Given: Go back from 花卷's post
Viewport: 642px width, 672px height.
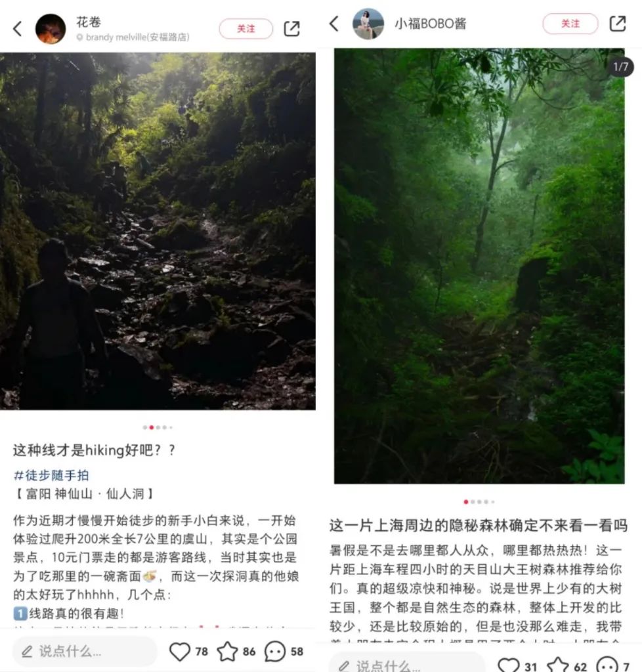Looking at the screenshot, I should coord(18,29).
